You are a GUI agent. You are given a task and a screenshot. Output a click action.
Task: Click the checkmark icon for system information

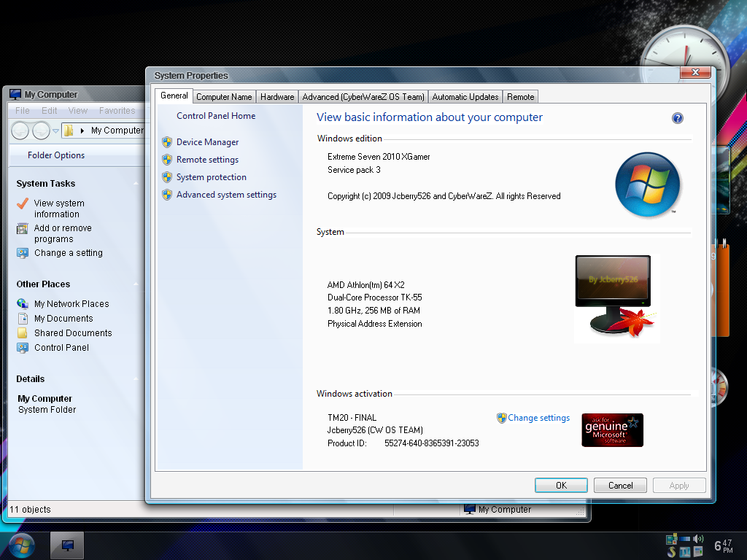point(23,203)
